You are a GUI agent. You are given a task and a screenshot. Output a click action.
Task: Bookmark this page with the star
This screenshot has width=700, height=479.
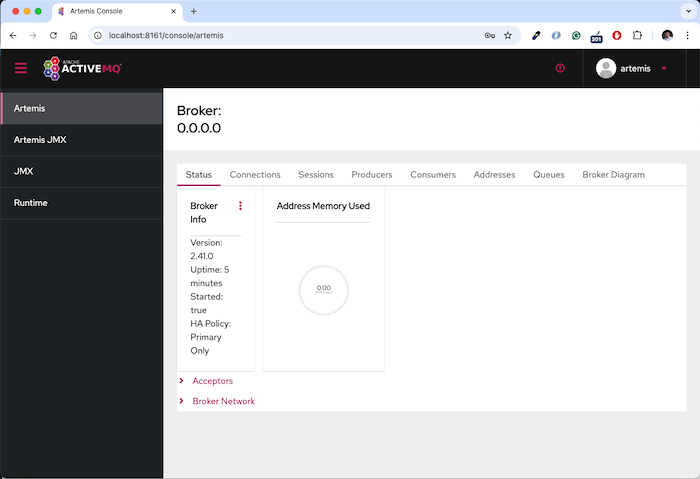click(508, 35)
